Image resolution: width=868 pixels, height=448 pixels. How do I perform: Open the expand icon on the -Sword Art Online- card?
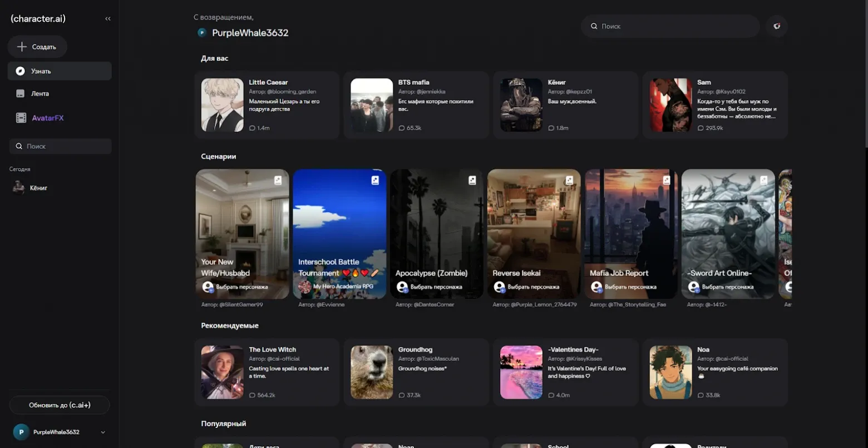click(x=763, y=180)
